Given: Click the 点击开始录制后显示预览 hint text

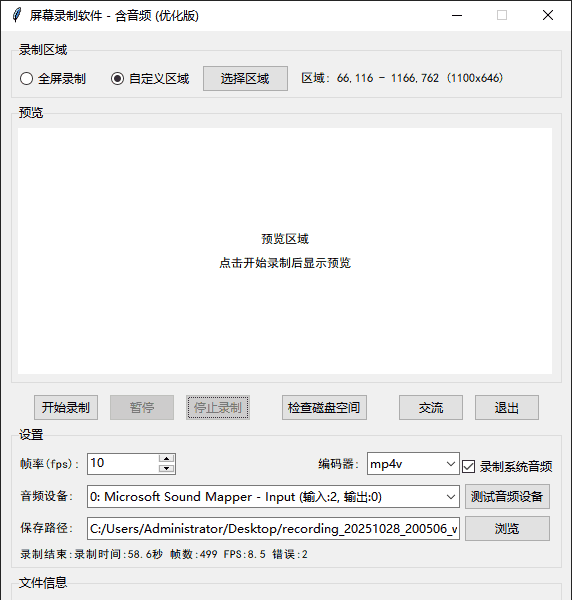Looking at the screenshot, I should coord(285,263).
